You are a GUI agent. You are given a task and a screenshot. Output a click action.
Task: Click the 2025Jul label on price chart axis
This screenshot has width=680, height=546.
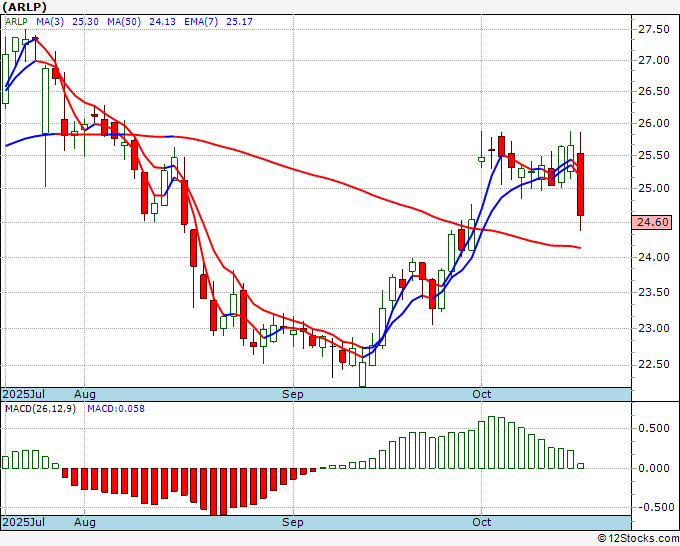(23, 394)
